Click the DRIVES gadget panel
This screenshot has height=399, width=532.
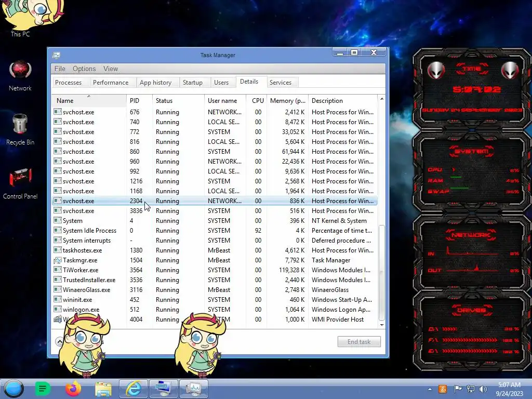472,331
